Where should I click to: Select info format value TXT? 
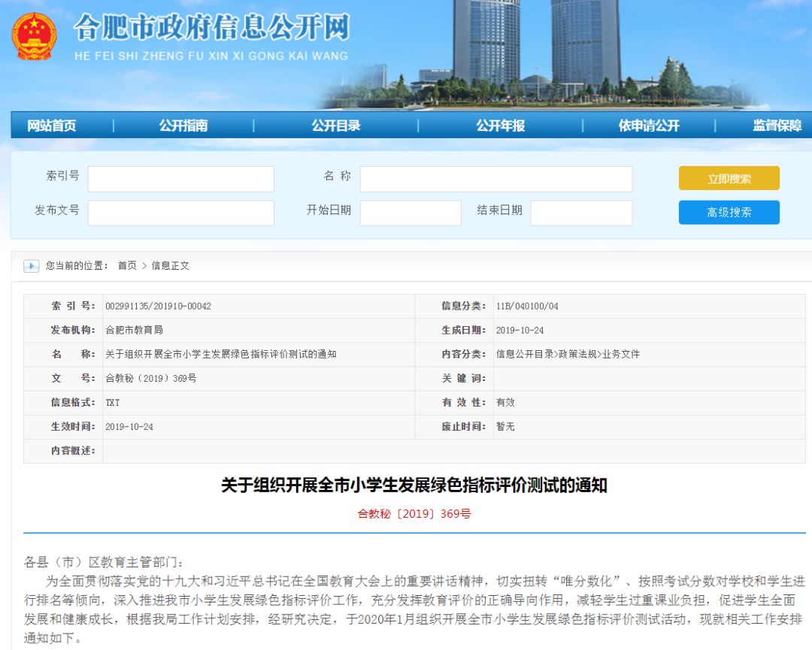[112, 403]
